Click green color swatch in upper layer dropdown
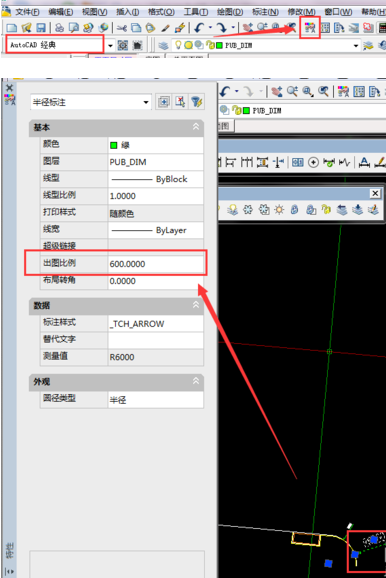The image size is (386, 578). tap(219, 45)
